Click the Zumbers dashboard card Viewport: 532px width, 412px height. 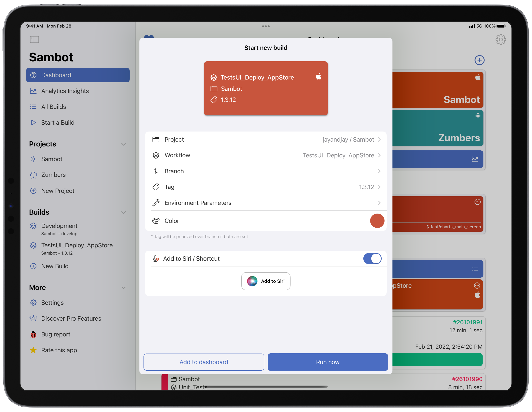pos(438,128)
